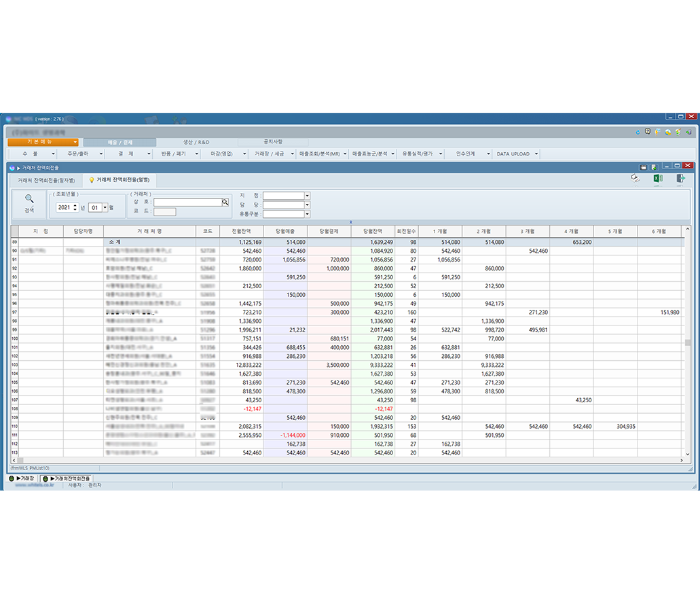This screenshot has height=604, width=700.
Task: Click the calculator icon in child window title bar
Action: 643,166
